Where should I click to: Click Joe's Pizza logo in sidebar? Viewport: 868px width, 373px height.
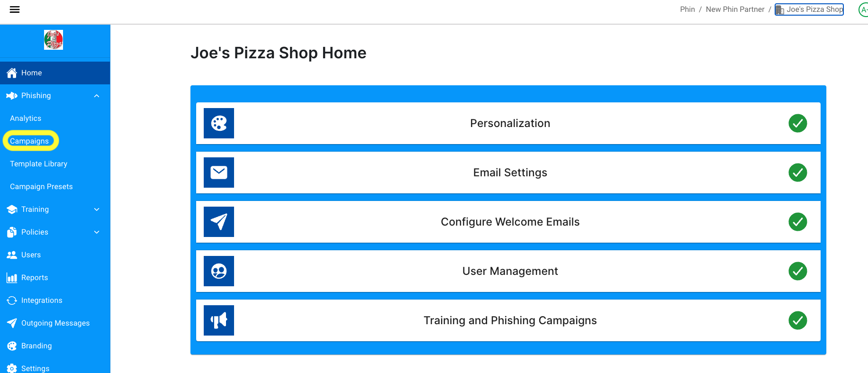[x=54, y=40]
